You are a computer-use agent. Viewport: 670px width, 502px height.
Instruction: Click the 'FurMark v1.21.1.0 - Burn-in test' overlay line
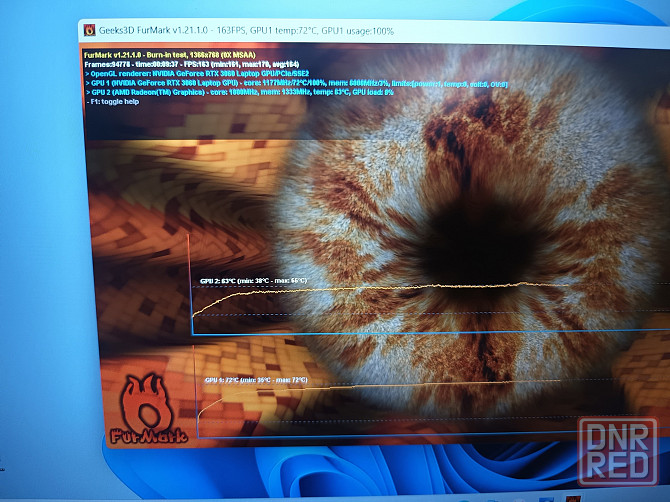point(170,55)
